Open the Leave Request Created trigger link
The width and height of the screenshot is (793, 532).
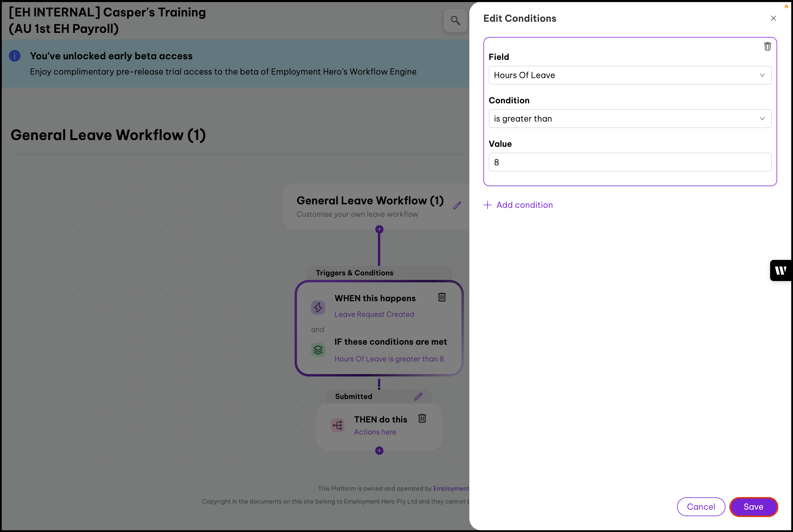[374, 314]
